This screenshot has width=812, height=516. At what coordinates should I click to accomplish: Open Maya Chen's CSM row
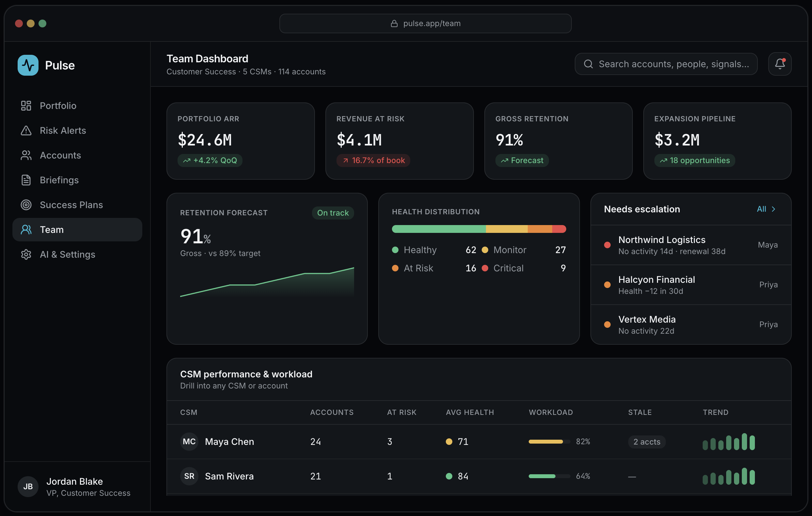(479, 442)
